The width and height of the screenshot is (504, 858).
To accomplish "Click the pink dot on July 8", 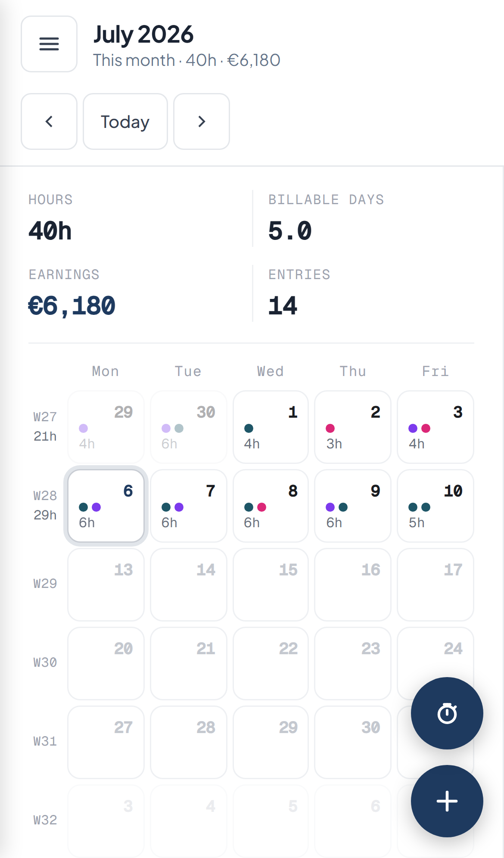I will pyautogui.click(x=261, y=507).
